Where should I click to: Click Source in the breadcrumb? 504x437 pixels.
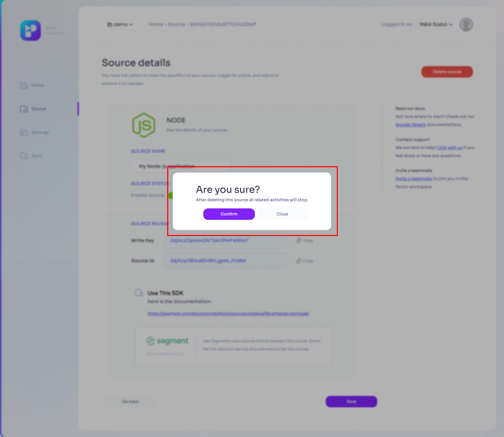tap(177, 25)
